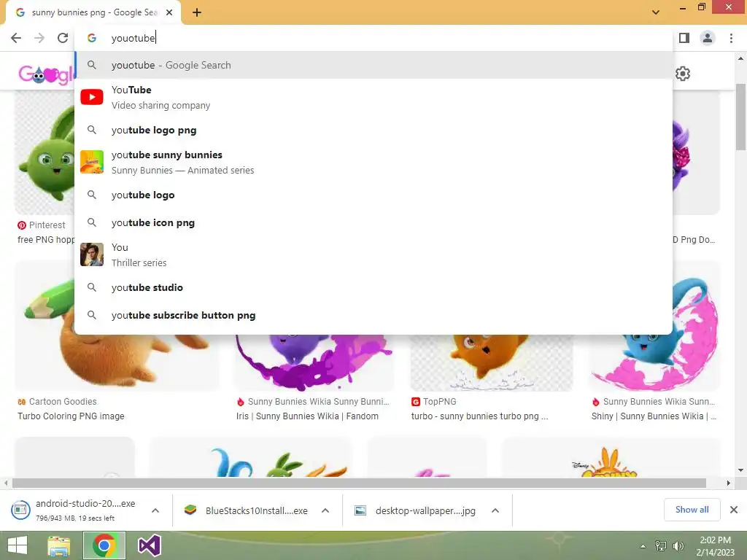The height and width of the screenshot is (560, 747).
Task: Choose the plain youtube logo suggestion
Action: 373,195
